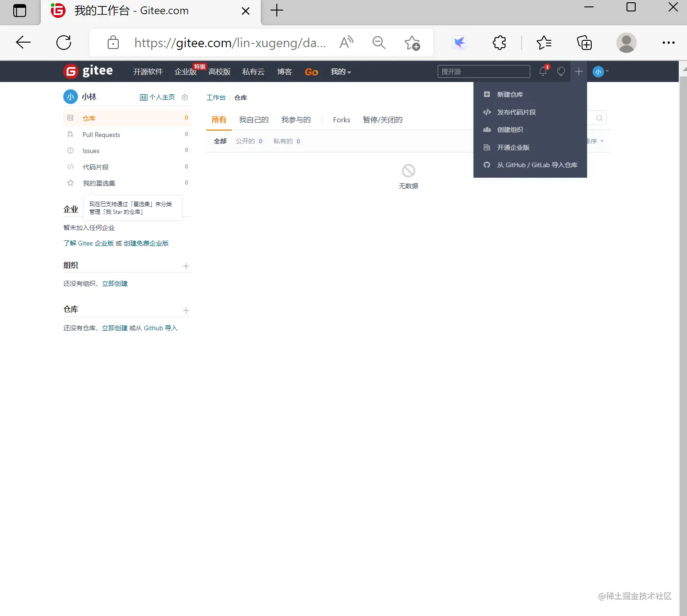Click the Github 导入 link
Screen dimensions: 687x616
(160, 328)
